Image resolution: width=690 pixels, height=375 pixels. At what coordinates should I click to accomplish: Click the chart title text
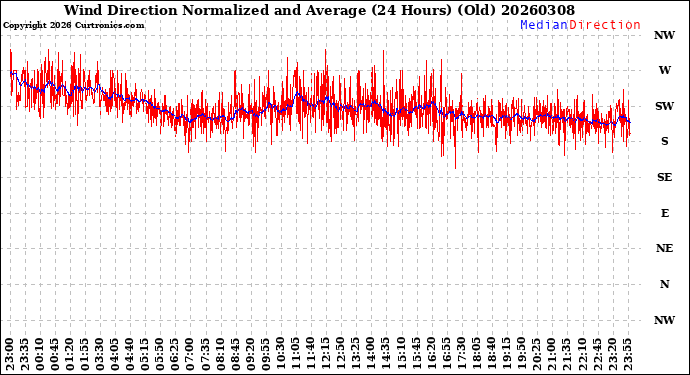(319, 10)
